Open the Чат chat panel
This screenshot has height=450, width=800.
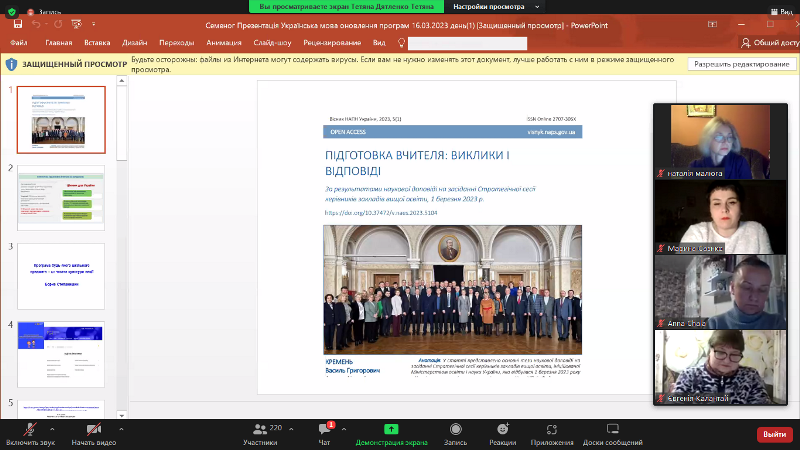click(324, 428)
